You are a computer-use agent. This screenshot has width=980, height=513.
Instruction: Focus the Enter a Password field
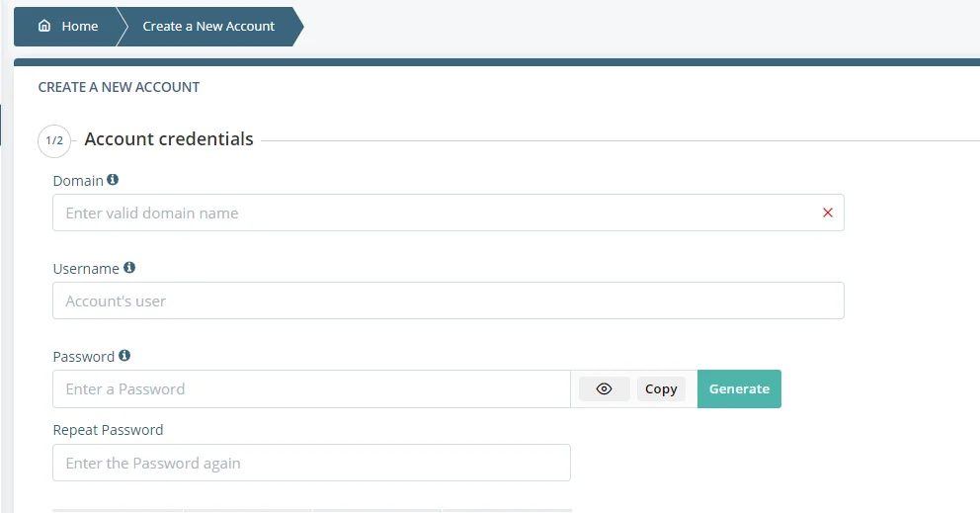coord(311,388)
